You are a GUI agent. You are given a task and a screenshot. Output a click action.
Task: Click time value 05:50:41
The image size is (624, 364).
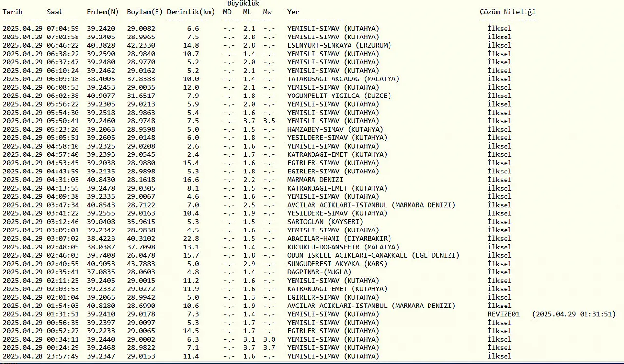tap(63, 121)
